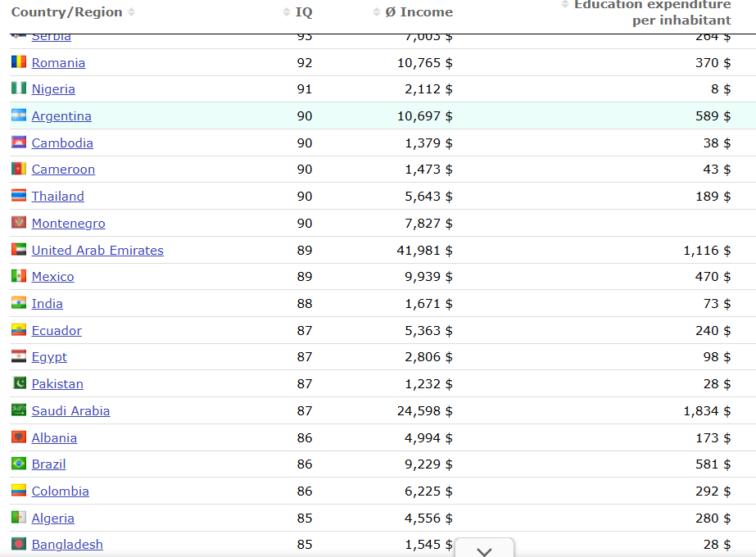This screenshot has height=557, width=756.
Task: Open the Mexico country link
Action: (53, 277)
